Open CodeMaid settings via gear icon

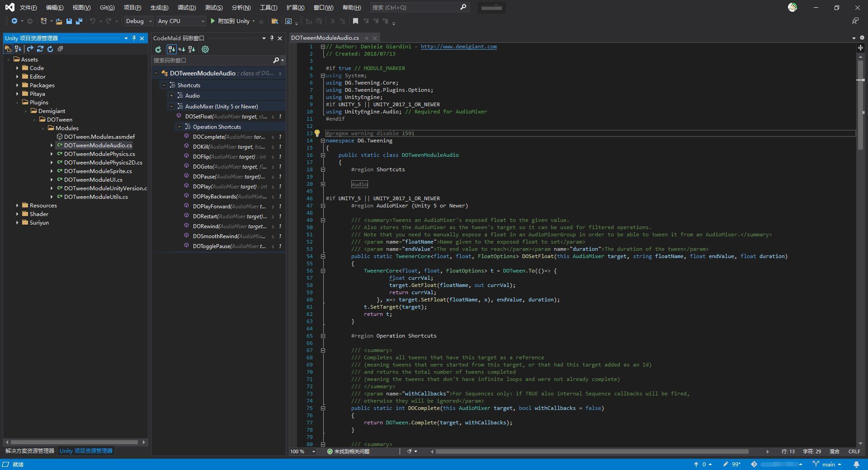pyautogui.click(x=206, y=49)
